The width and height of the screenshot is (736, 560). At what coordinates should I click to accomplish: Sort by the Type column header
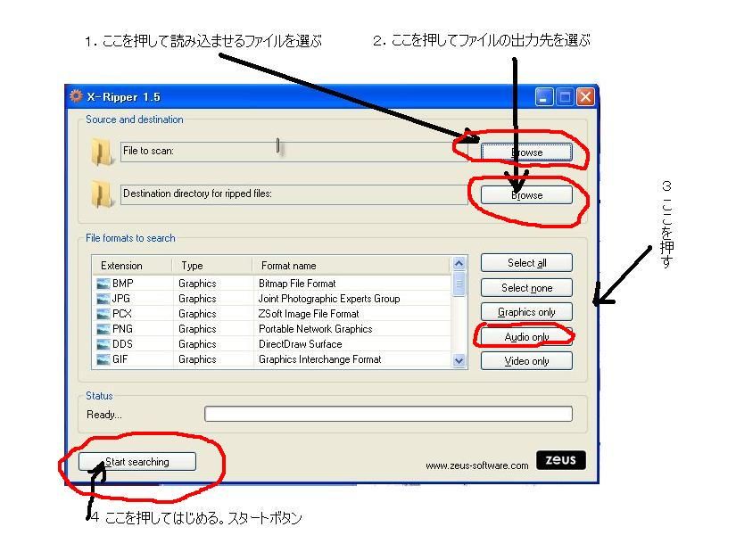coord(212,266)
